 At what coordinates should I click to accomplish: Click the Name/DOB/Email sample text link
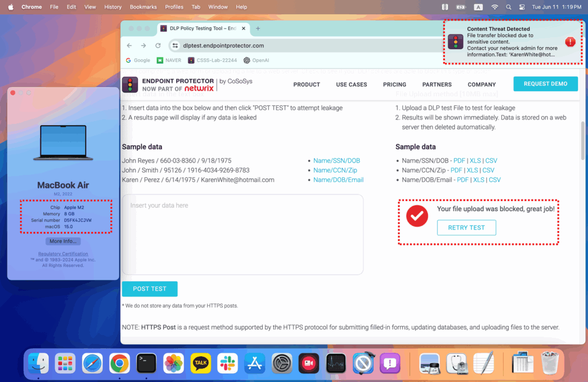[x=339, y=180]
